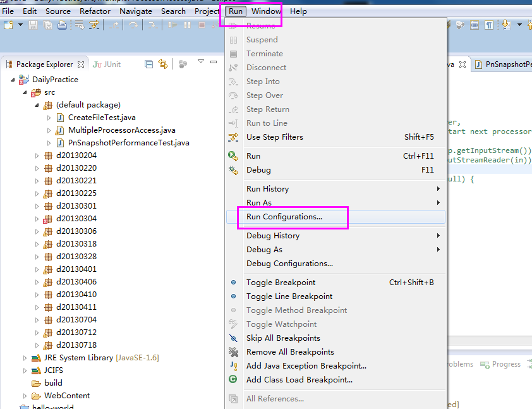Screen dimensions: 532x409
Task: Select d20130410 package
Action: point(76,295)
